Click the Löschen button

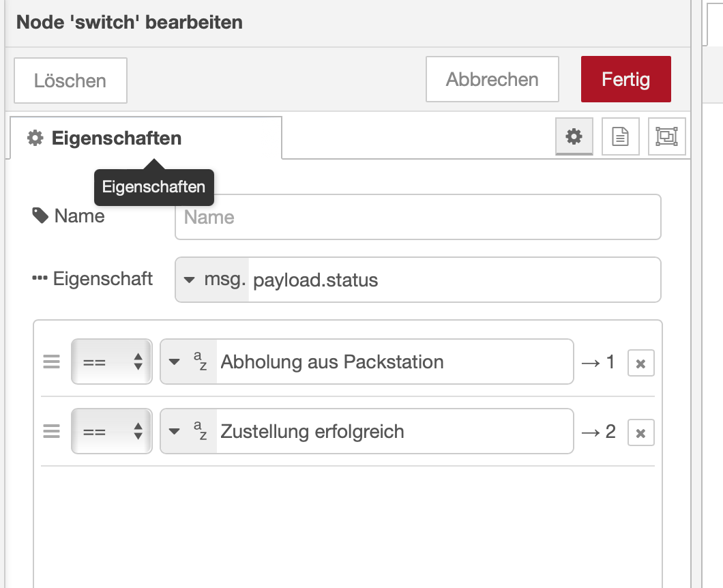pyautogui.click(x=70, y=81)
